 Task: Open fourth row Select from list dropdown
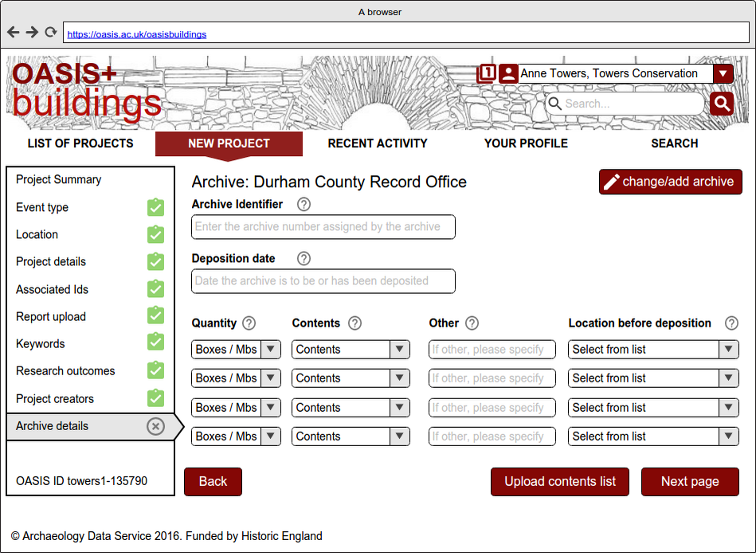(653, 437)
